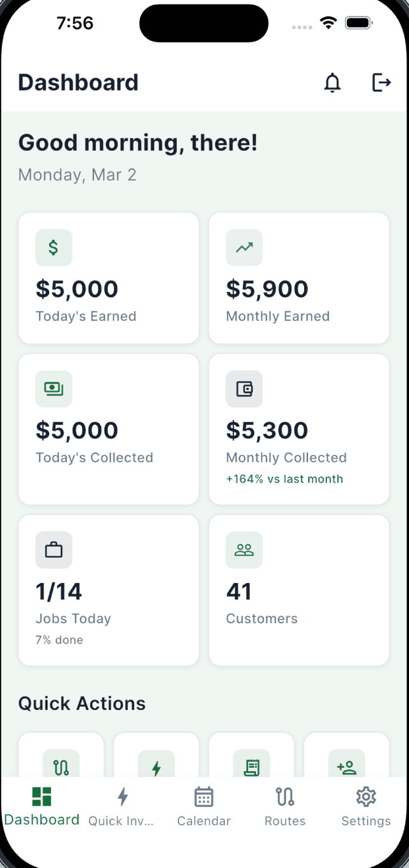Screen dimensions: 409x868
Task: Tap the 7% done progress indicator
Action: coord(59,640)
